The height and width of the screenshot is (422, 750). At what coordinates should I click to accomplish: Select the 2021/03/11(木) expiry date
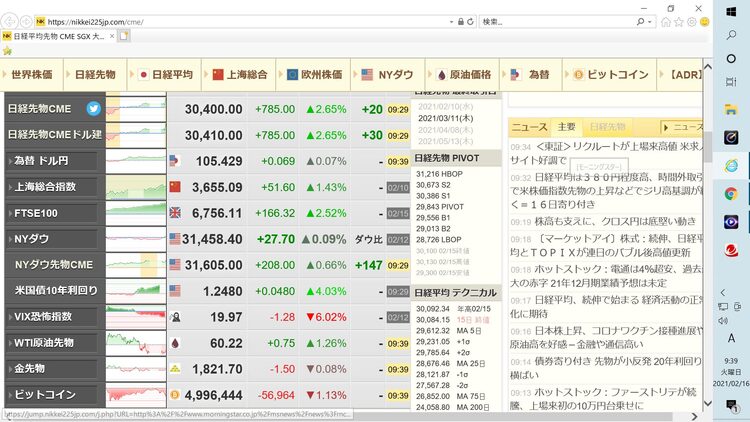tap(445, 118)
